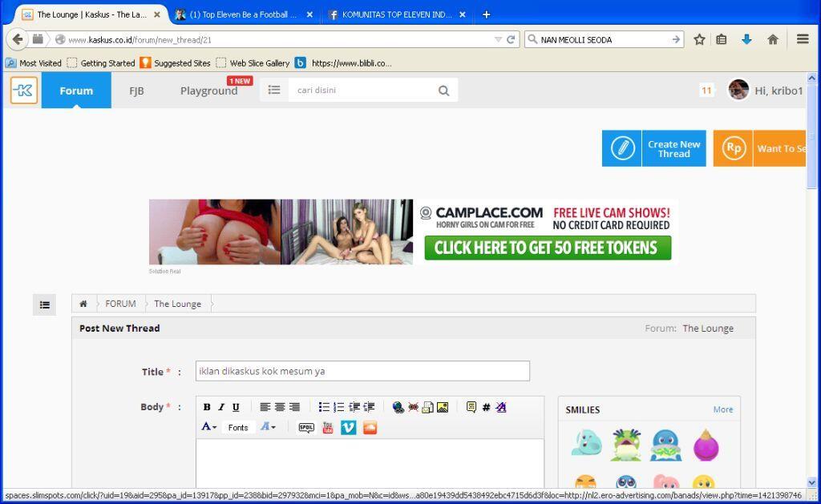Insert a quote block in editor
Screen dimensions: 821x504
pyautogui.click(x=471, y=407)
